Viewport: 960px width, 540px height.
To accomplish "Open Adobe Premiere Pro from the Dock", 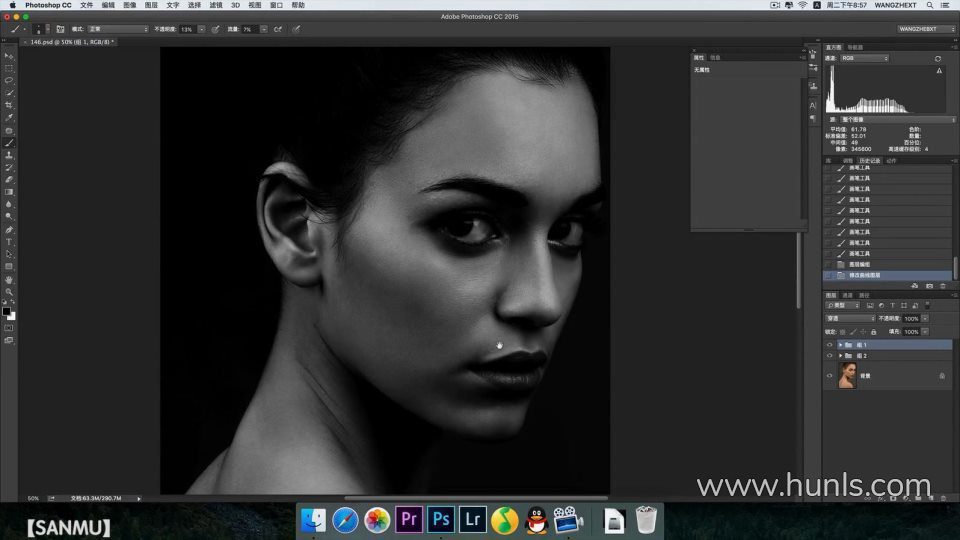I will pos(408,519).
